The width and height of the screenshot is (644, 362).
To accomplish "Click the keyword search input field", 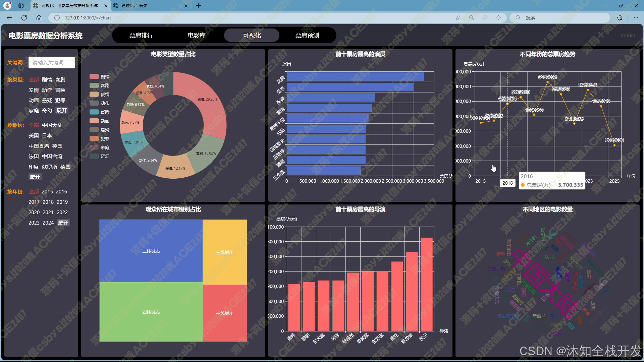I will pos(52,63).
